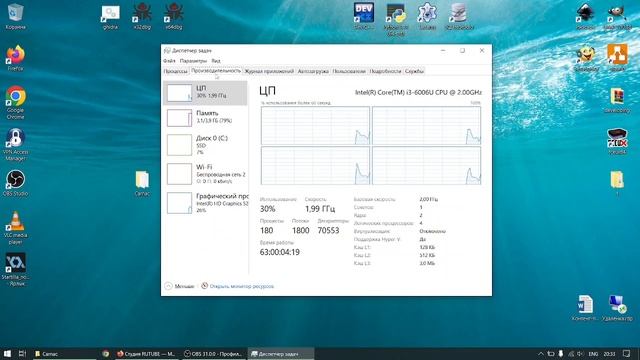Switch to the Сатис taskbar window

[65, 353]
